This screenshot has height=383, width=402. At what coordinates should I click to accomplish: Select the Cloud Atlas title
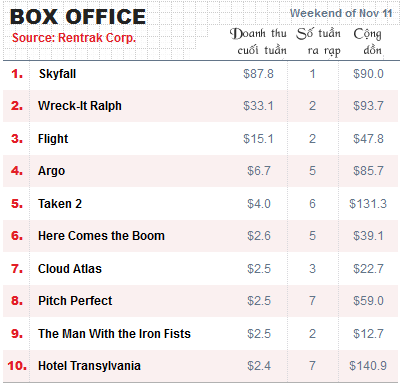70,268
